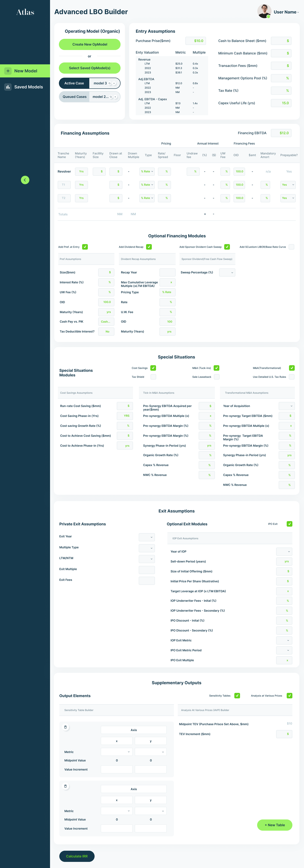The width and height of the screenshot is (304, 868).
Task: Uncheck Add Dividend Recap checkbox
Action: 149,247
